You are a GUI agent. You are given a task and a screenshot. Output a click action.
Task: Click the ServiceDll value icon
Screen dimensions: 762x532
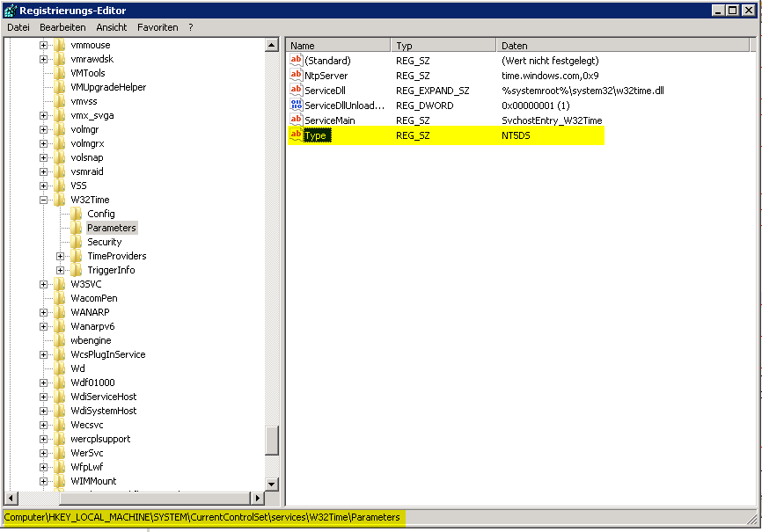click(296, 91)
